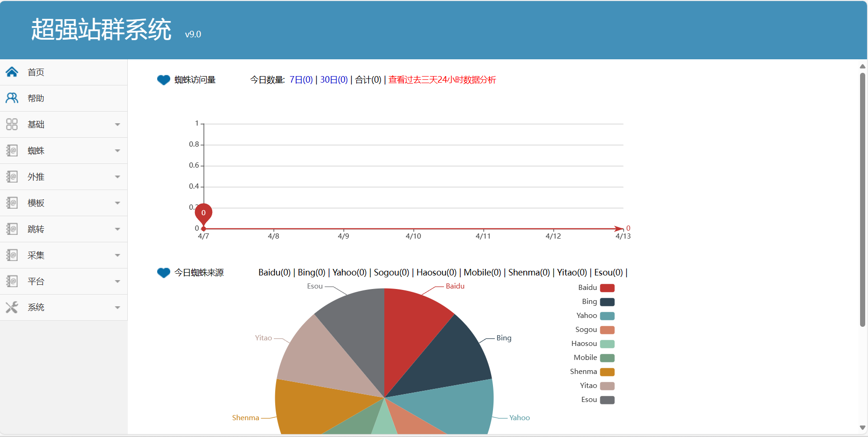Image resolution: width=868 pixels, height=437 pixels.
Task: Click the Sogou(0) source count text
Action: coord(391,273)
